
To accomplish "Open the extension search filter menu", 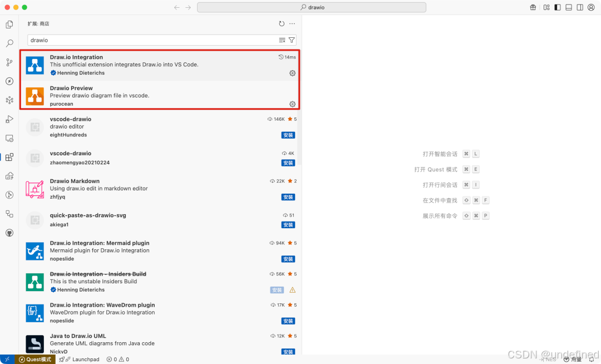I will tap(292, 40).
